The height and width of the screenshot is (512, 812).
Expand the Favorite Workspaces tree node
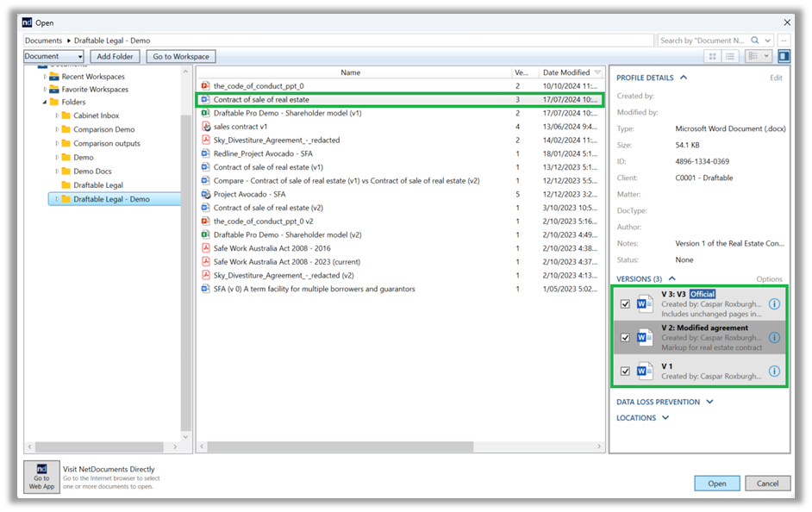tap(45, 89)
